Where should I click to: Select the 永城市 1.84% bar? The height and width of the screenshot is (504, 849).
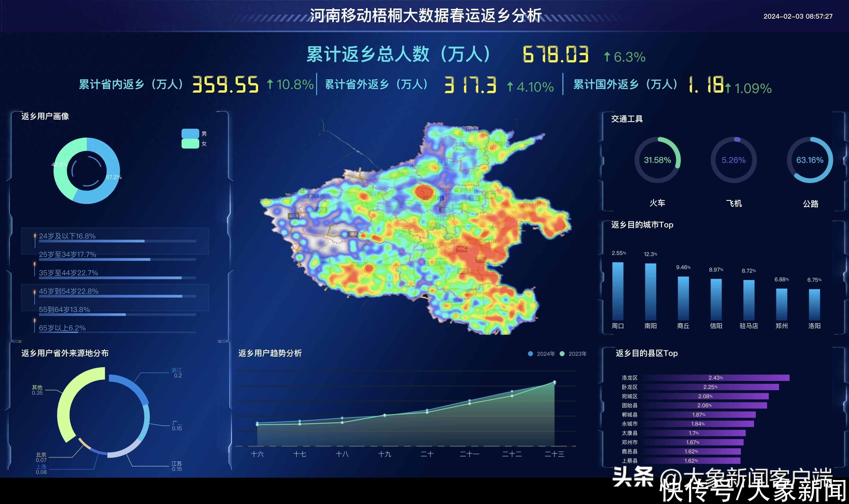point(698,424)
